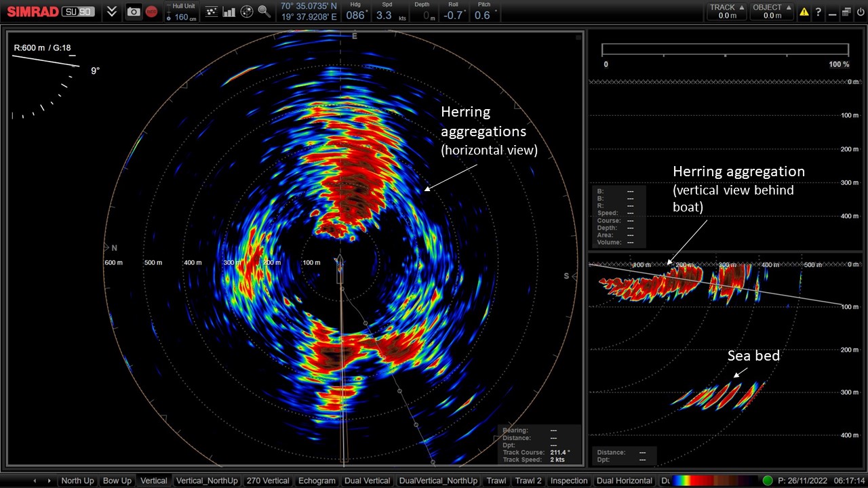Open the Help question mark icon
This screenshot has width=868, height=488.
[818, 12]
